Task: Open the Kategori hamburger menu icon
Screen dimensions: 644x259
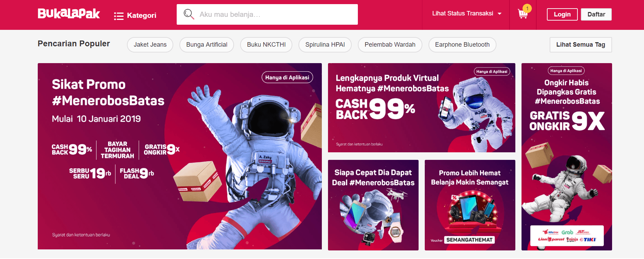Action: [x=119, y=16]
